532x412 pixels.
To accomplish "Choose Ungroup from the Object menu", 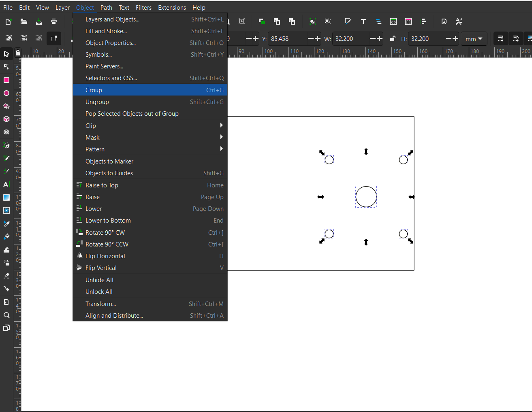I will pyautogui.click(x=150, y=102).
